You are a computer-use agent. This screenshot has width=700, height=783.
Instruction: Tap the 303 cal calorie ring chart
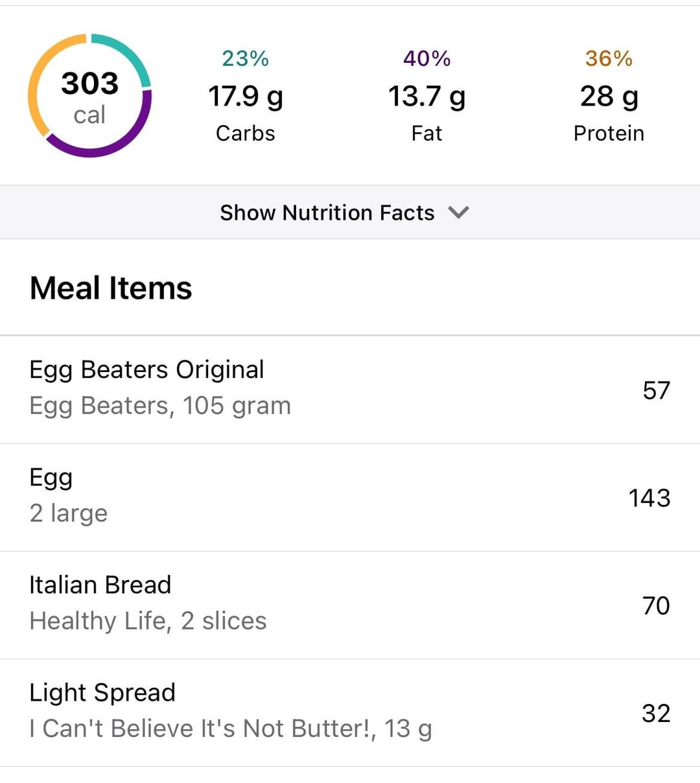point(89,95)
